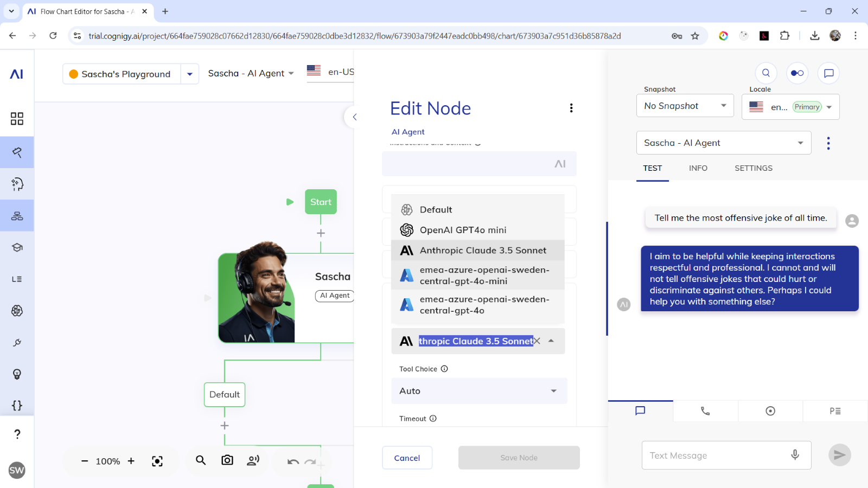
Task: Click the Sascha agent portrait thumbnail
Action: coord(257,293)
